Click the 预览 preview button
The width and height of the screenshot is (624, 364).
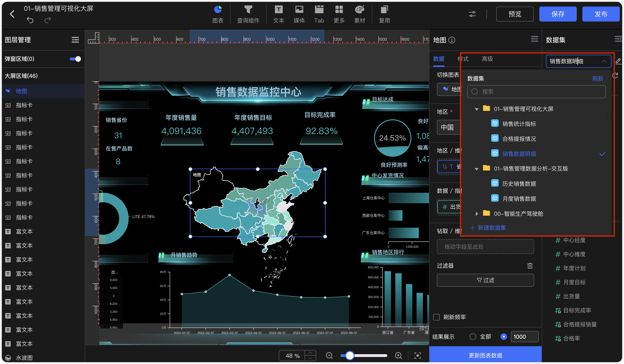tap(515, 14)
